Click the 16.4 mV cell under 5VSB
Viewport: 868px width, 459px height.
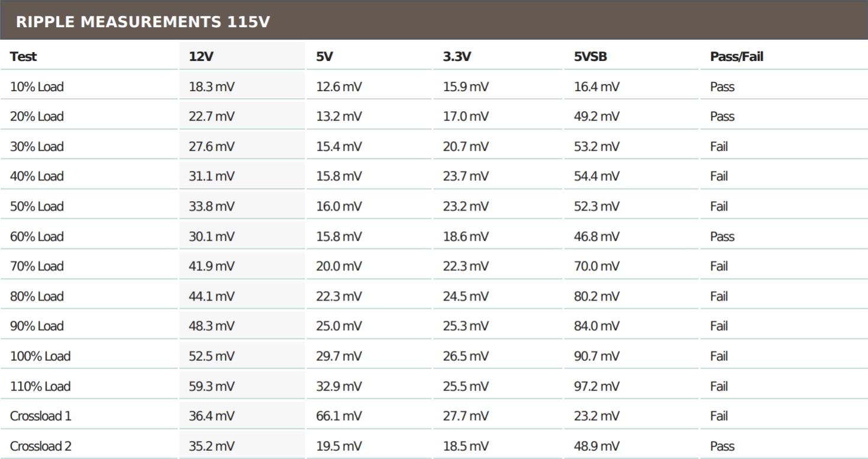coord(597,87)
